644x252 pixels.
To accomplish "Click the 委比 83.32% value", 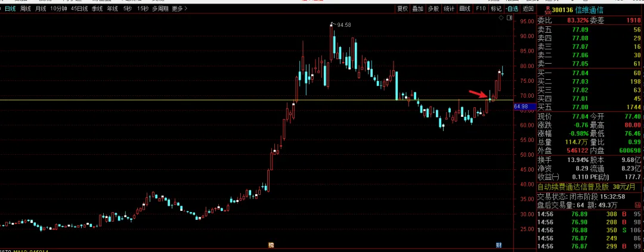I will (577, 20).
